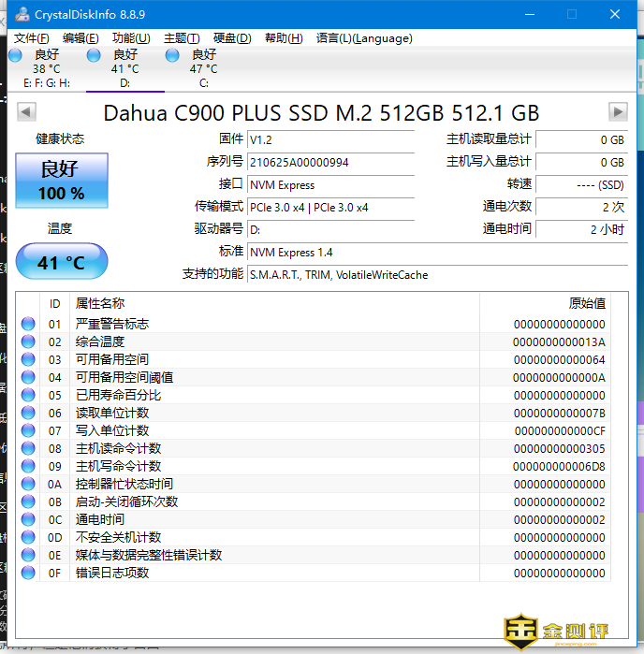This screenshot has width=644, height=654.
Task: Click the previous disk left arrow button
Action: [x=26, y=112]
